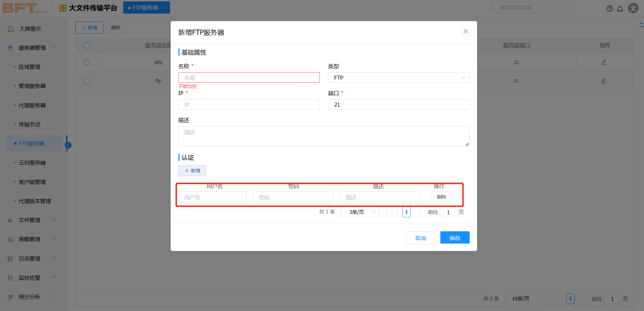
Task: Add a credential row with 新增 under 认证
Action: (x=192, y=171)
